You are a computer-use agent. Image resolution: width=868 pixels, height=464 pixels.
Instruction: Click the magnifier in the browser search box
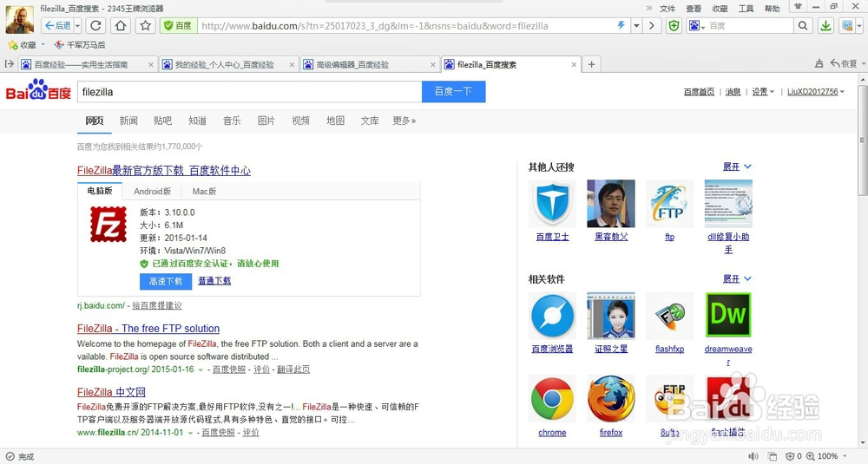pyautogui.click(x=802, y=25)
